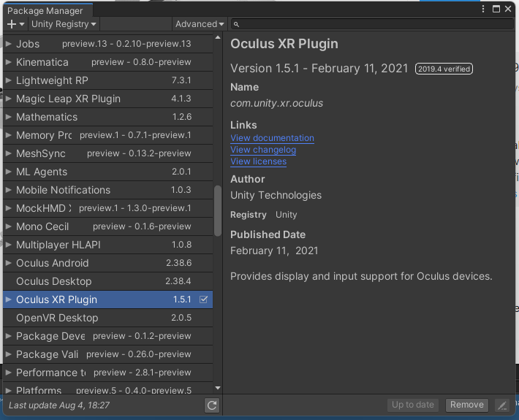This screenshot has width=519, height=420.
Task: Select the Oculus Desktop package
Action: (107, 281)
